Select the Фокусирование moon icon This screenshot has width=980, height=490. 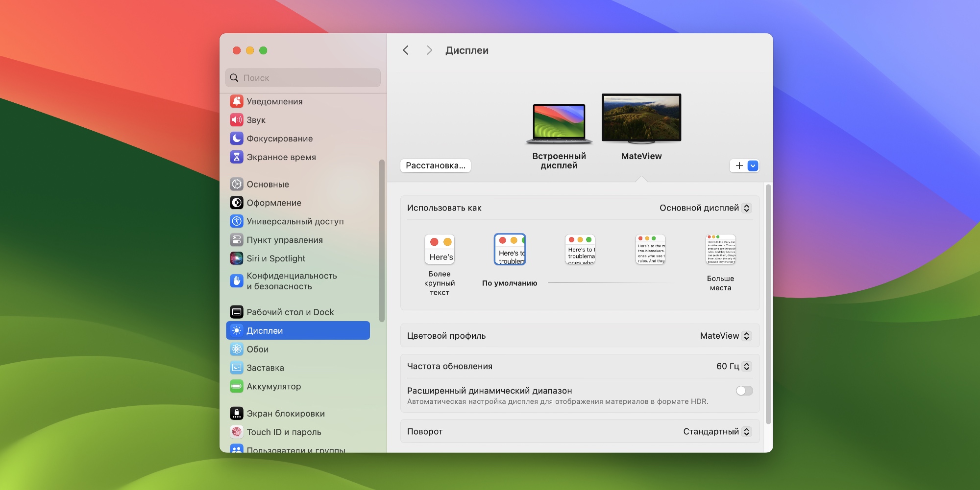237,139
